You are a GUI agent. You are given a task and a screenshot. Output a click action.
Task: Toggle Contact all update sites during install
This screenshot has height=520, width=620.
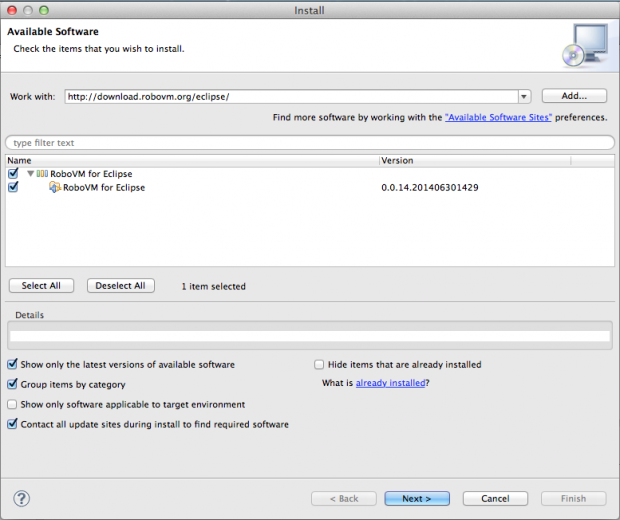coord(13,424)
